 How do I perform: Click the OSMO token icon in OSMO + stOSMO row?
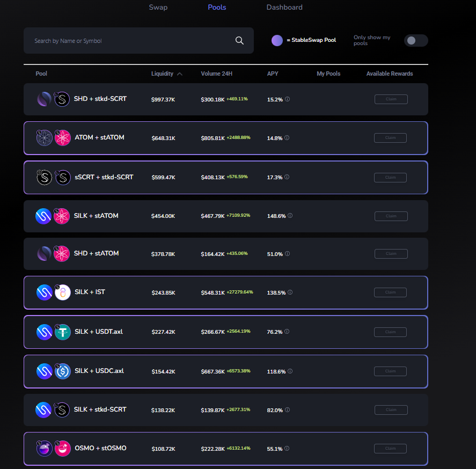click(45, 449)
